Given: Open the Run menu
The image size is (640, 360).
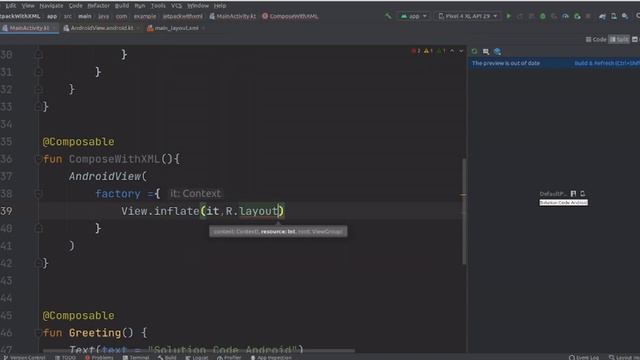Looking at the screenshot, I should (x=140, y=6).
